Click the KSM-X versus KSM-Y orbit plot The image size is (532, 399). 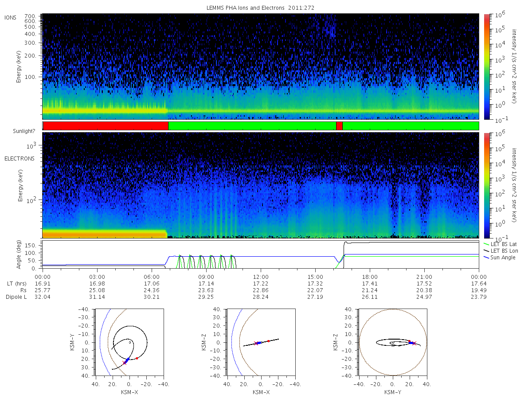tap(129, 342)
